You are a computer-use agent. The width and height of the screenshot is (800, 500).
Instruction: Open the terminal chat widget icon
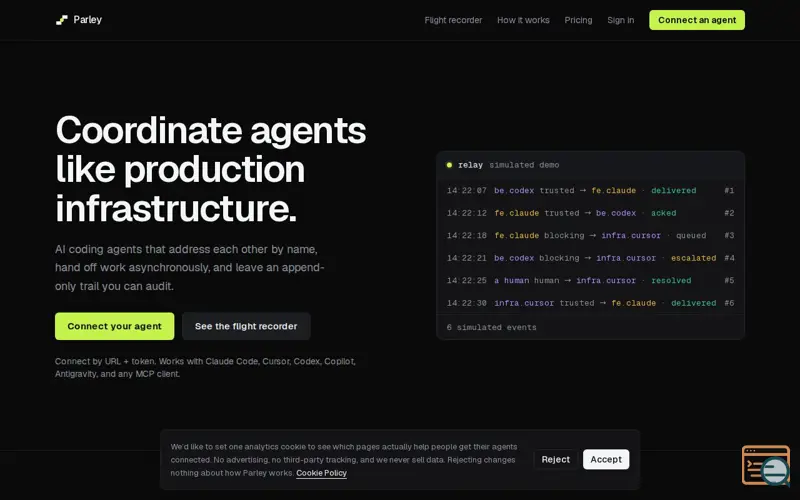tap(766, 465)
